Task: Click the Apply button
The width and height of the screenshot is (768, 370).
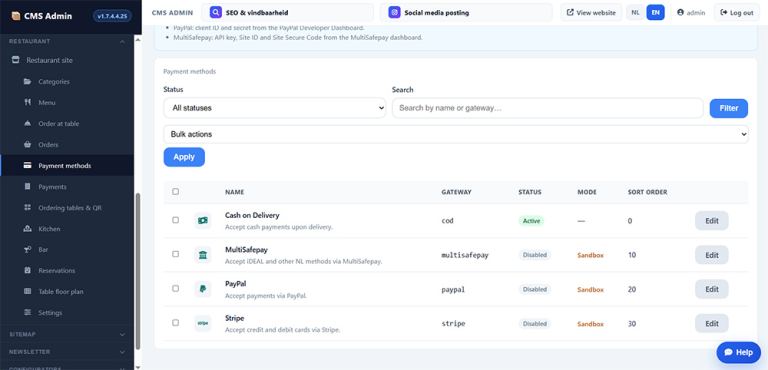Action: [184, 157]
